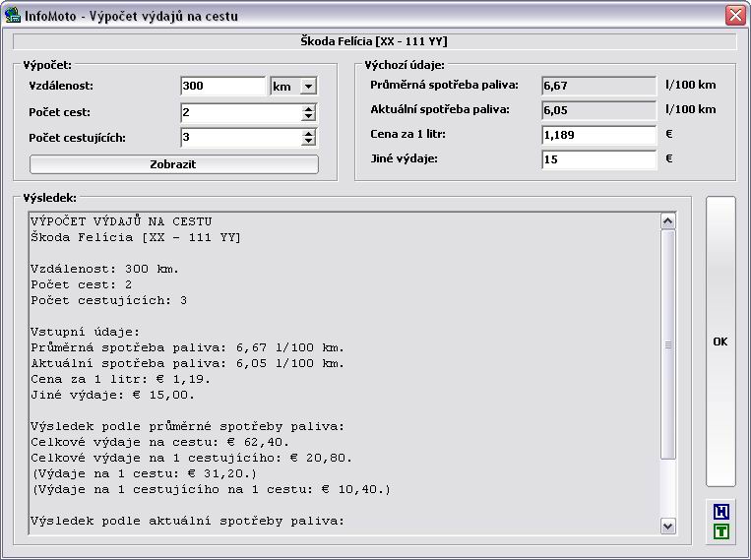Click result line 'Počet cestujících: 3'
Screen dimensions: 751x560
(109, 300)
